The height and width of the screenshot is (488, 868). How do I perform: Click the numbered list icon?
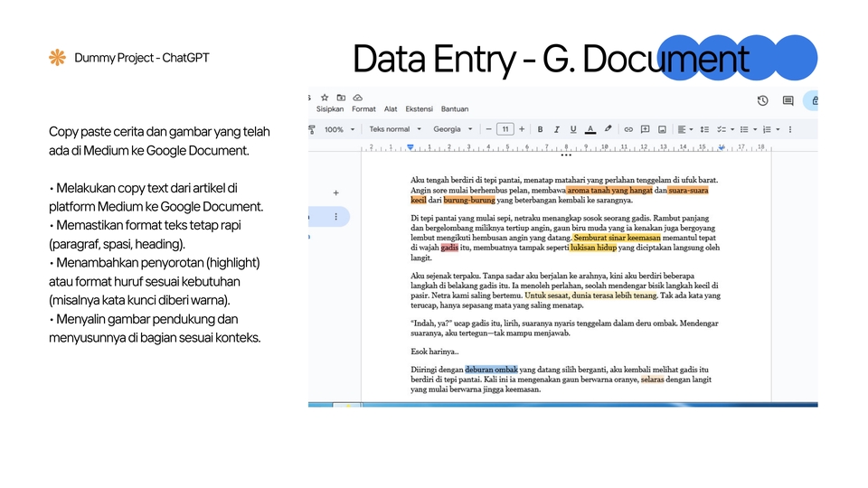point(768,129)
